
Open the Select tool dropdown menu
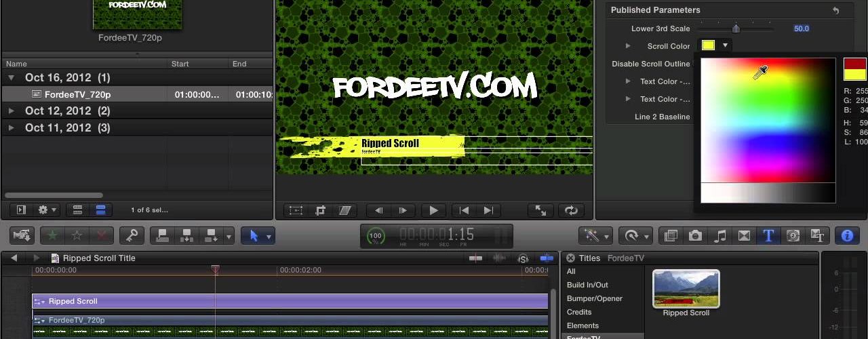pos(269,236)
